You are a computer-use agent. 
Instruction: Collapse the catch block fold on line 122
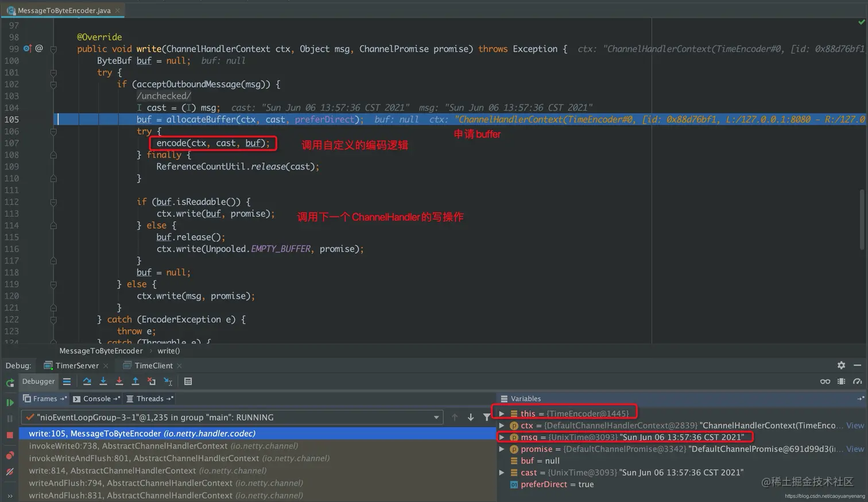click(x=53, y=320)
